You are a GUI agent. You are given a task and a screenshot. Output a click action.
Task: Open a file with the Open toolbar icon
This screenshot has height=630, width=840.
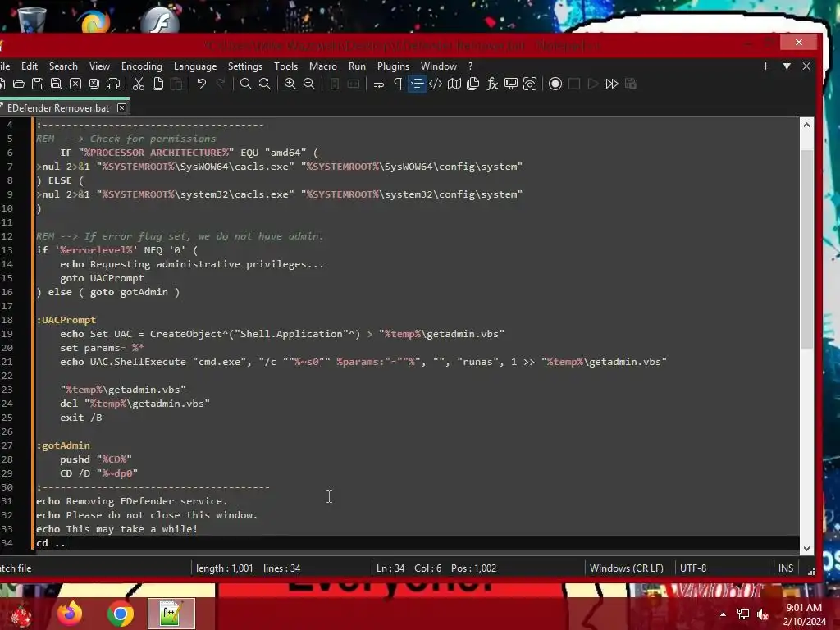pyautogui.click(x=19, y=84)
